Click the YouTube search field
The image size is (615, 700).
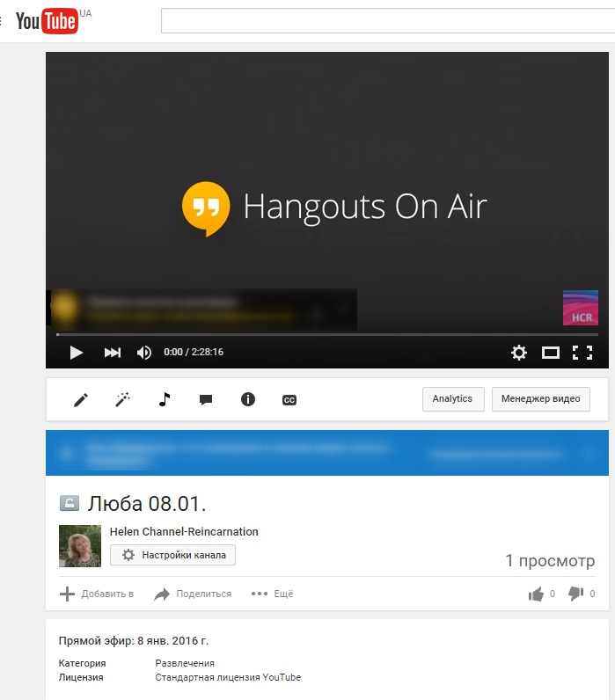tap(387, 21)
